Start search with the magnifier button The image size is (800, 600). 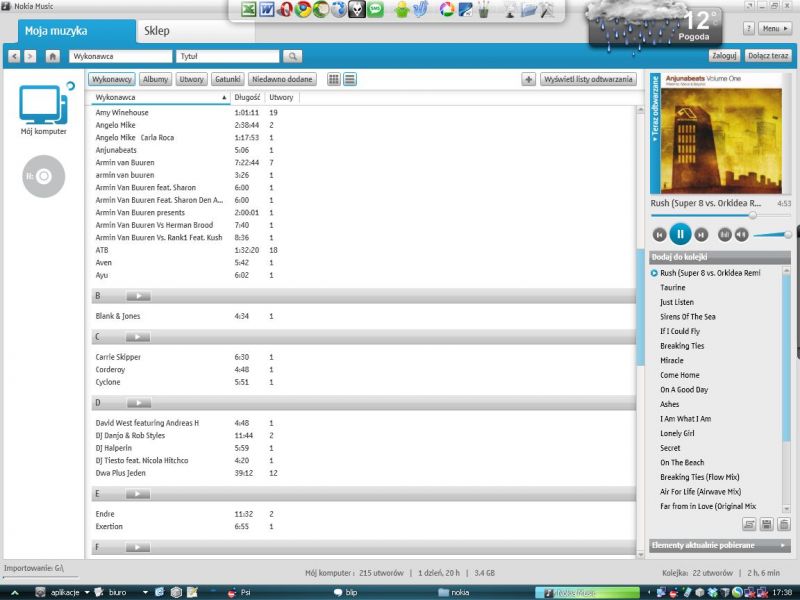[x=292, y=56]
